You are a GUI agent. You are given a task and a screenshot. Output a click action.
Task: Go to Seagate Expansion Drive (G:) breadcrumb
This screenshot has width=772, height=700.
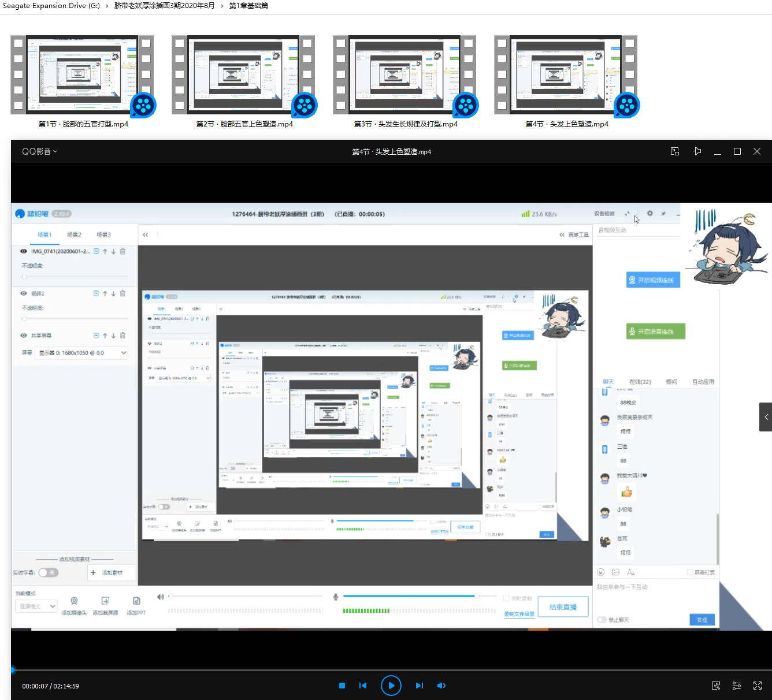click(51, 6)
